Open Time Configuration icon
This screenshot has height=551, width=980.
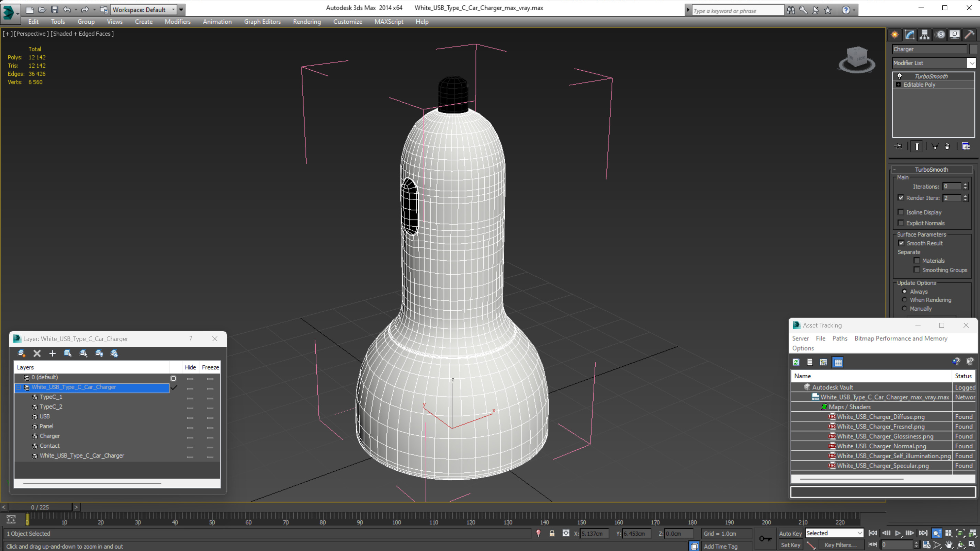click(x=927, y=545)
